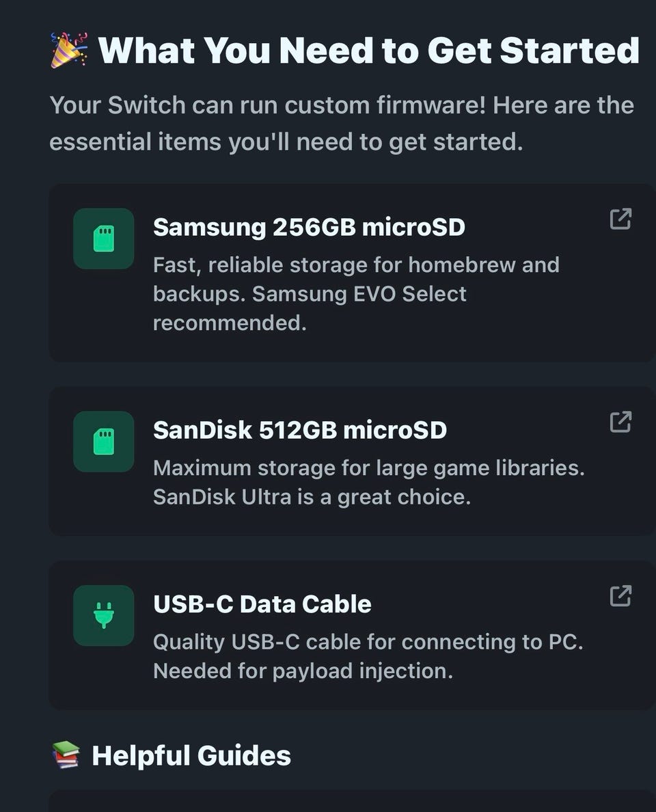This screenshot has width=656, height=812.
Task: Select the Samsung 256GB microSD title
Action: point(309,227)
